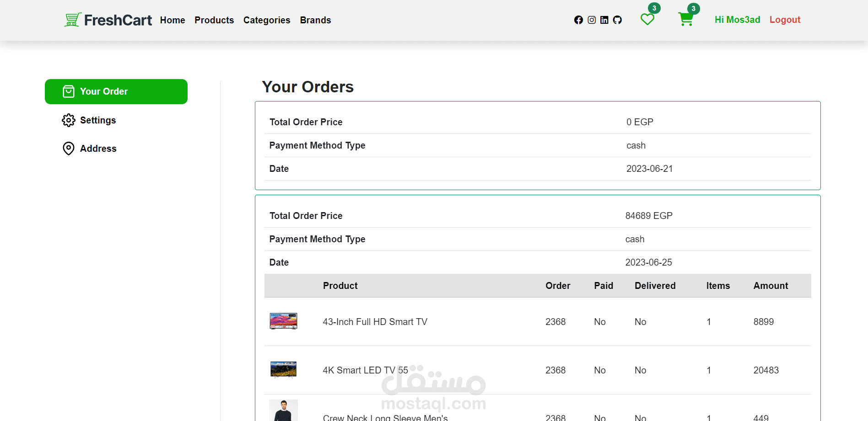Click the Hi Mos3ad greeting link
Screen dimensions: 868x421
coord(737,20)
